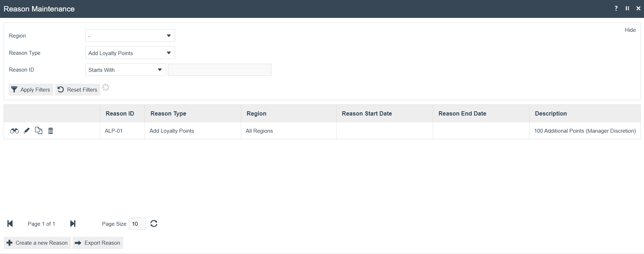Export Reason list
The image size is (644, 254).
[x=98, y=243]
